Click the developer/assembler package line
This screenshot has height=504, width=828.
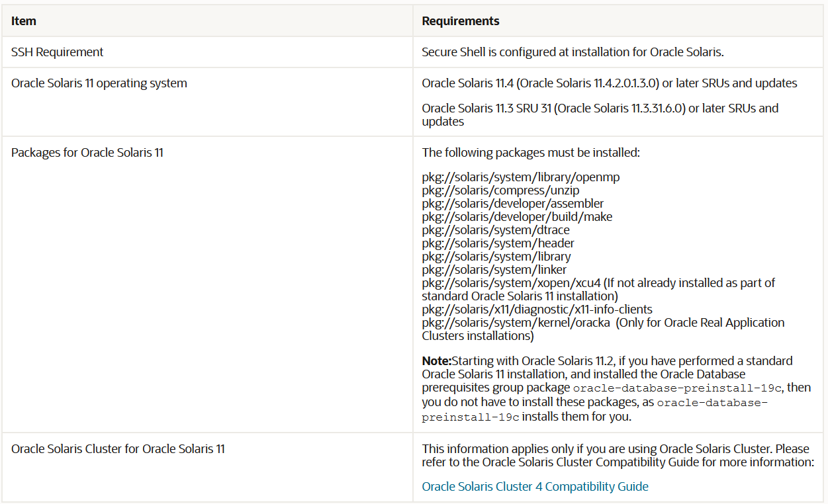[x=513, y=203]
